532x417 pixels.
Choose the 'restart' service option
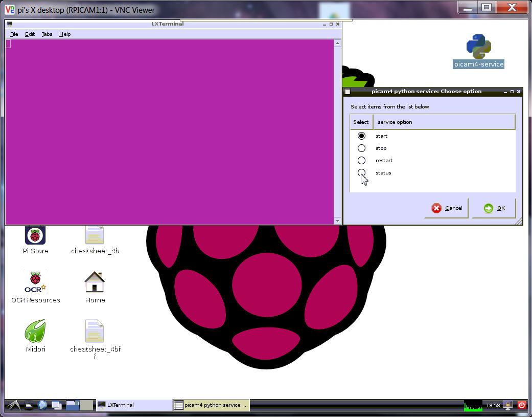point(361,161)
